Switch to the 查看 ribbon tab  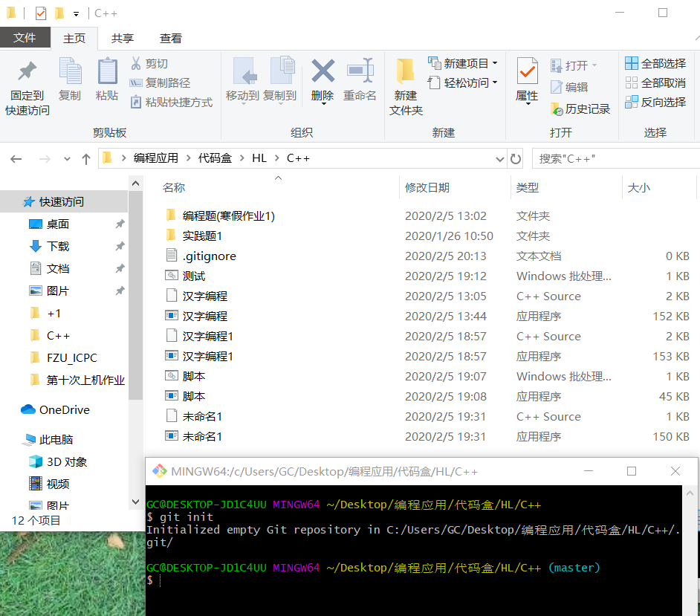pos(171,39)
